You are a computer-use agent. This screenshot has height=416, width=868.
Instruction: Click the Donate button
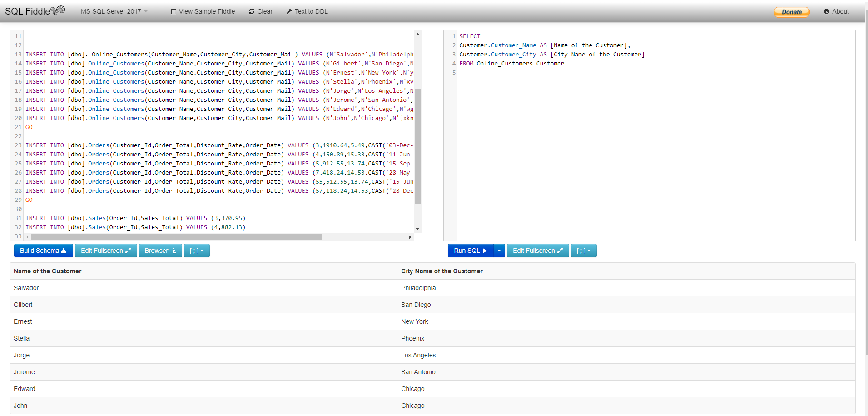point(791,12)
